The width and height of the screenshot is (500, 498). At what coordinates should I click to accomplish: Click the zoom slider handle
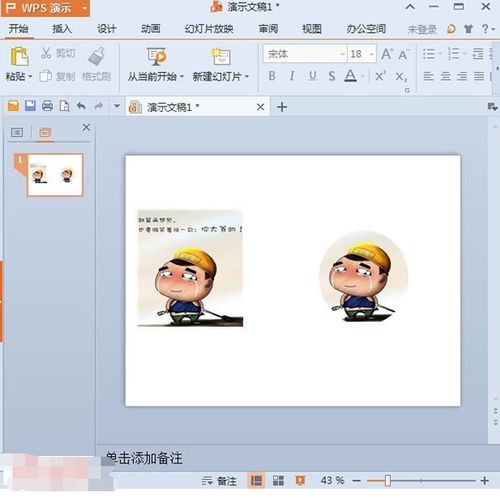coord(388,481)
